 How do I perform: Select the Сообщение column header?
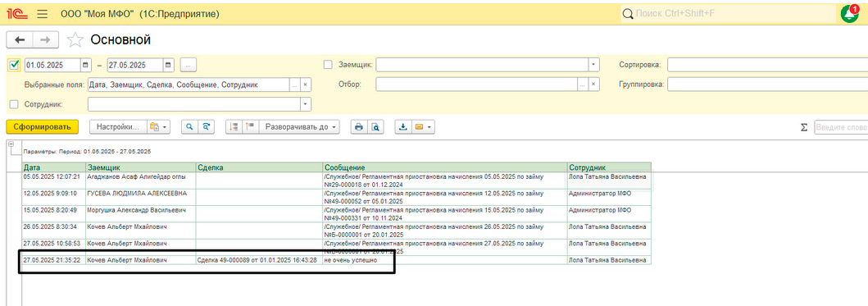click(x=445, y=167)
